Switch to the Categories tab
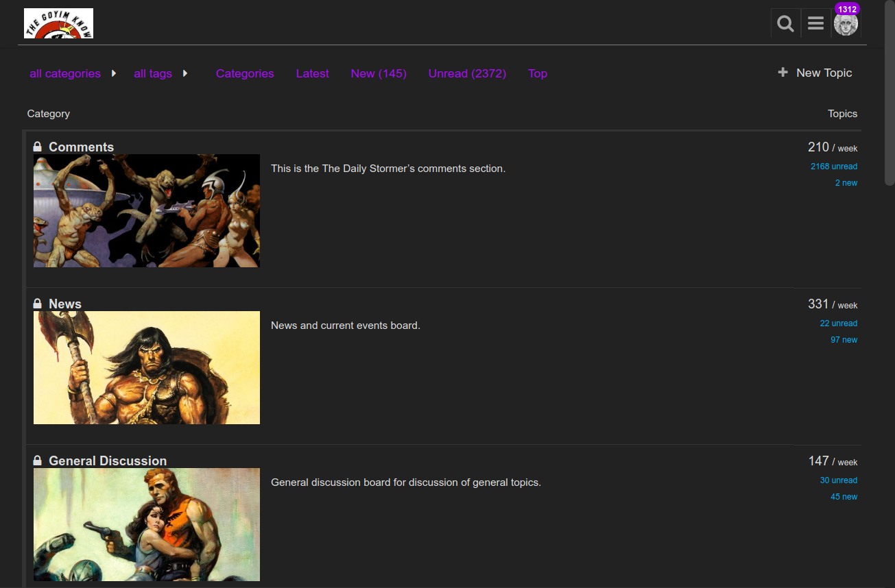The width and height of the screenshot is (895, 588). tap(245, 73)
